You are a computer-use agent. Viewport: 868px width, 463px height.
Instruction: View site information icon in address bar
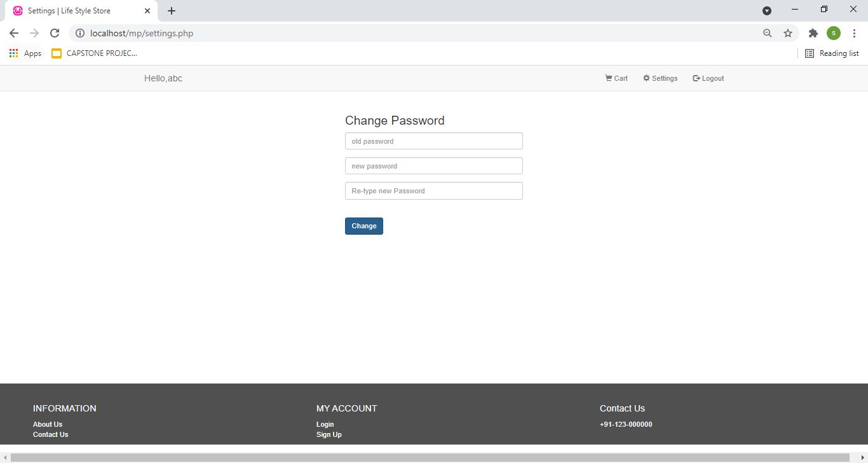[80, 33]
